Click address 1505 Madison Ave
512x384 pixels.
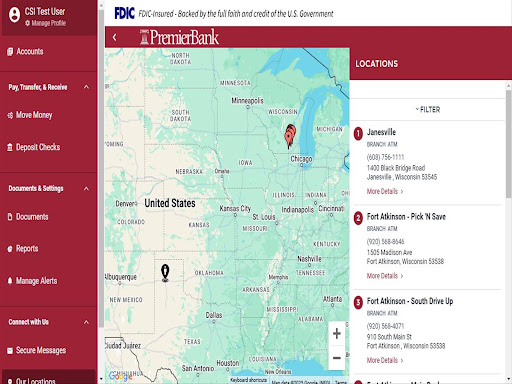[389, 252]
